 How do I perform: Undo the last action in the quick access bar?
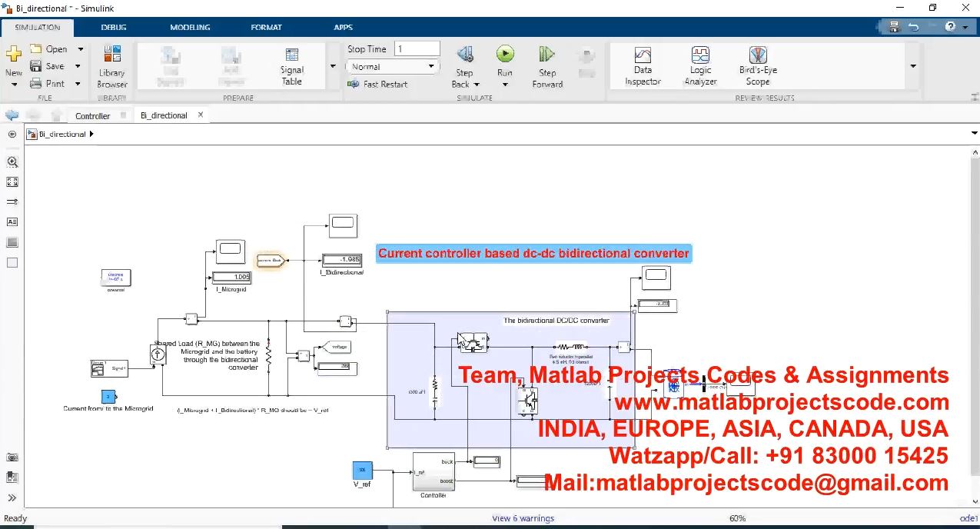(913, 26)
